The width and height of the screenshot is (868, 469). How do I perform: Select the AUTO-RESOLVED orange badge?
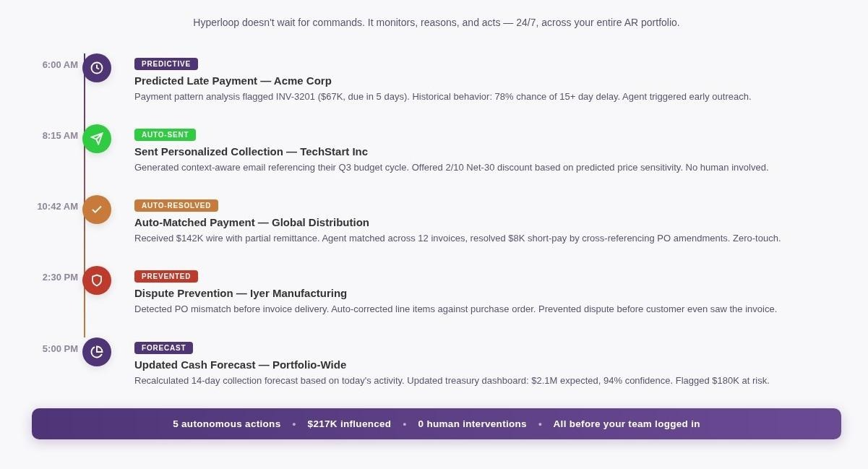click(176, 205)
